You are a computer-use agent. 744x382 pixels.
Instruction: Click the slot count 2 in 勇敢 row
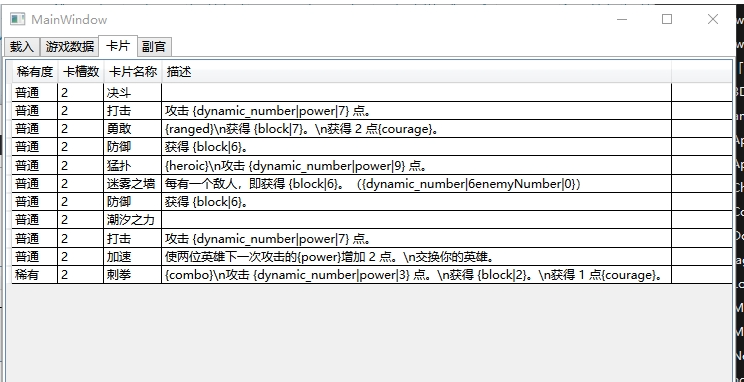pos(81,129)
